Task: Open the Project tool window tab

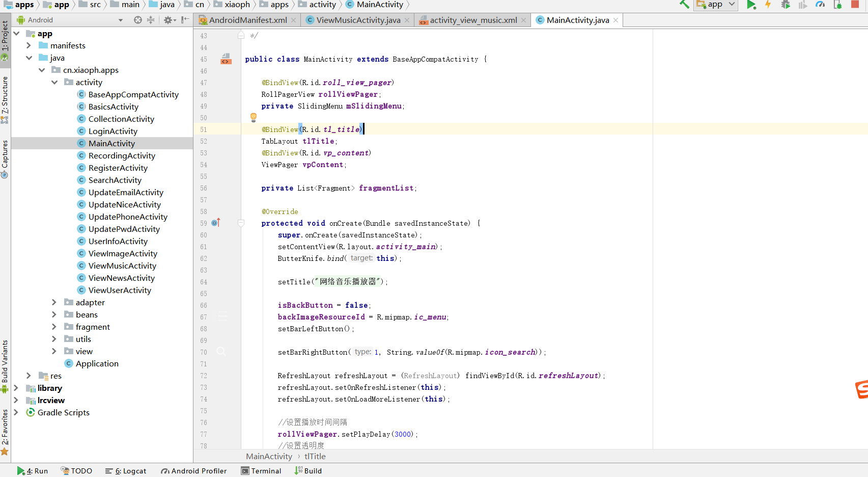Action: pyautogui.click(x=5, y=40)
